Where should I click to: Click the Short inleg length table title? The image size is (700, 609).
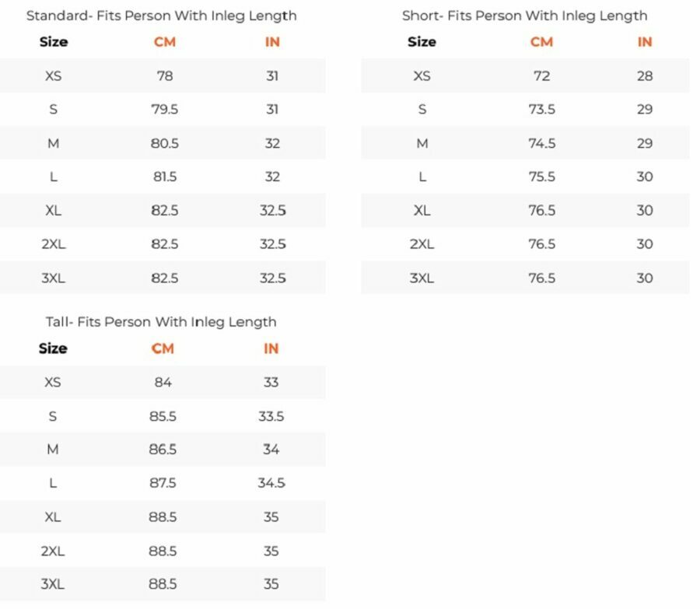click(524, 16)
